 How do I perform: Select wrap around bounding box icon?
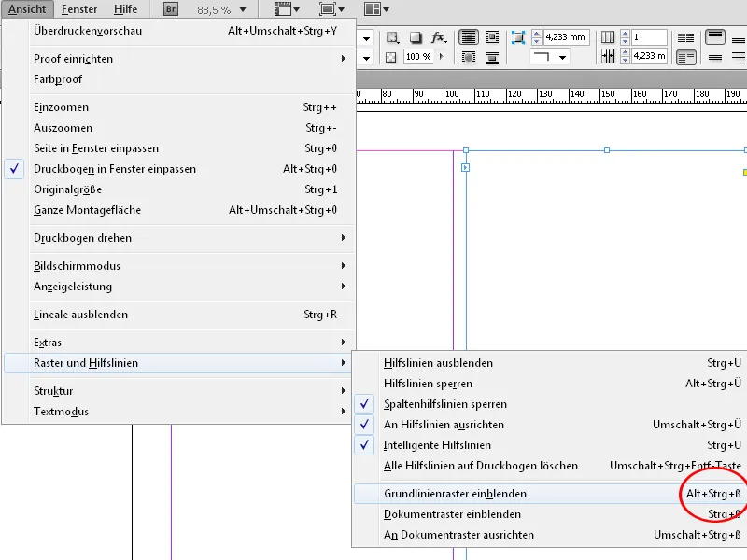[492, 37]
